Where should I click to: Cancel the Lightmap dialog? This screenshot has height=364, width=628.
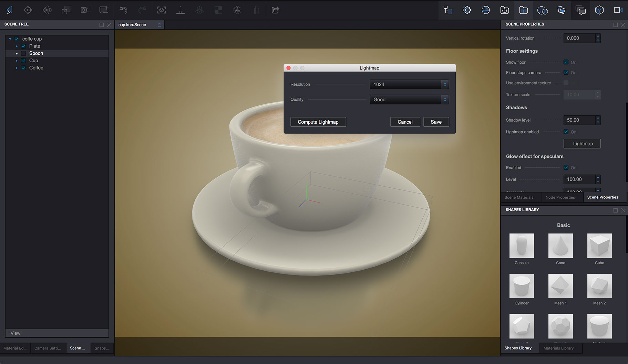[405, 122]
